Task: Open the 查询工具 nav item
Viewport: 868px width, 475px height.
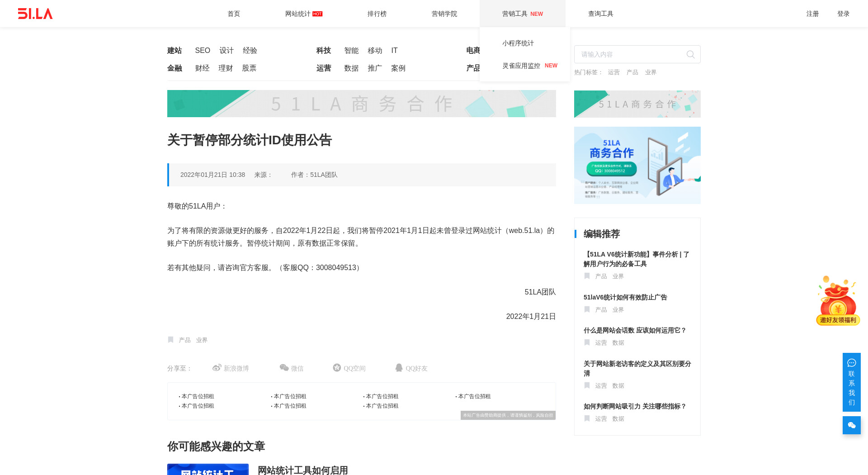Action: 600,14
